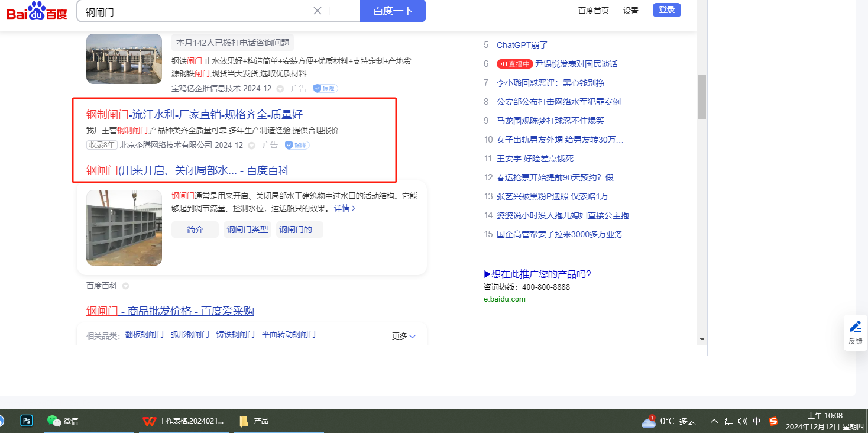Click the 登录 login button

[666, 10]
